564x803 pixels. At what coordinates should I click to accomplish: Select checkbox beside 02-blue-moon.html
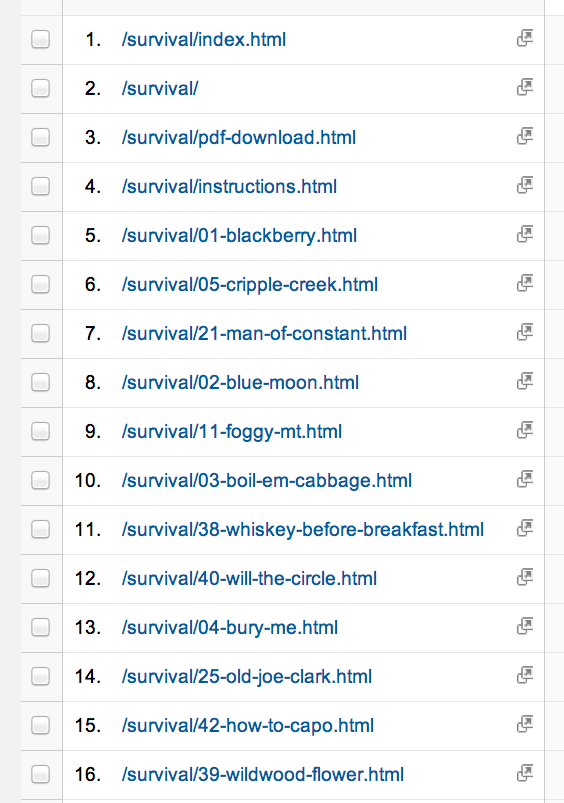pyautogui.click(x=40, y=383)
